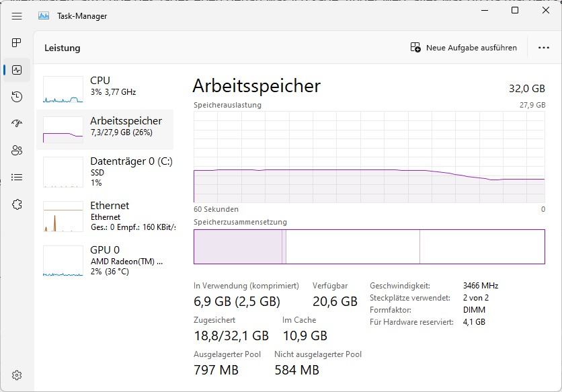Select the CPU performance entry
The width and height of the screenshot is (562, 392).
[105, 89]
